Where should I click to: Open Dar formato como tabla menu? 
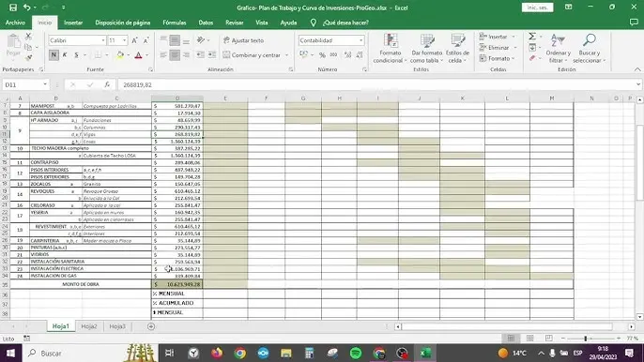click(427, 49)
